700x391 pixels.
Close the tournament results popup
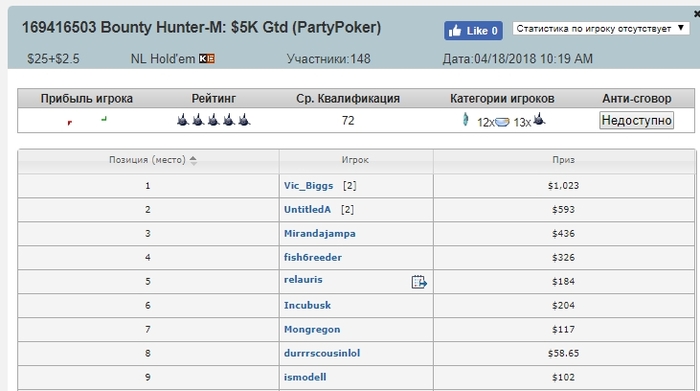(696, 14)
